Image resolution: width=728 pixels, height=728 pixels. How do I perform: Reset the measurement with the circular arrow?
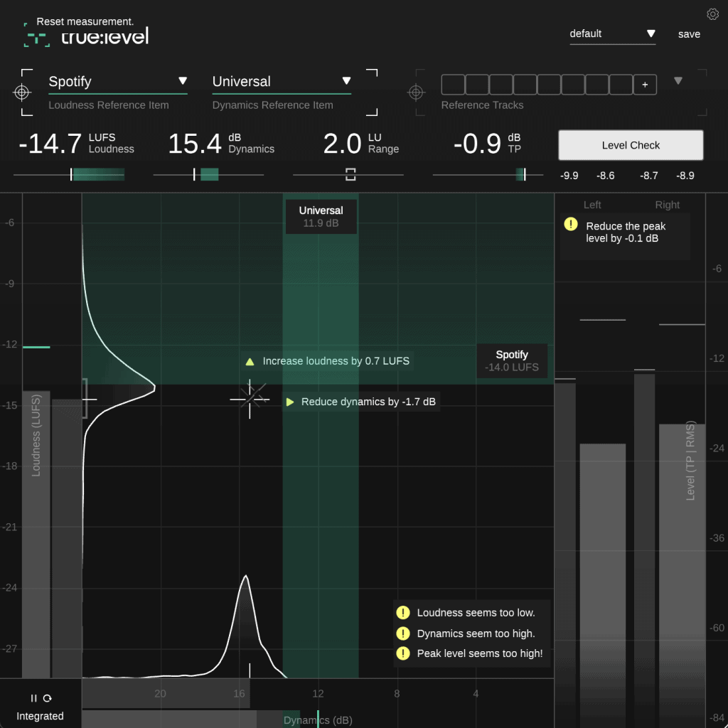click(48, 698)
